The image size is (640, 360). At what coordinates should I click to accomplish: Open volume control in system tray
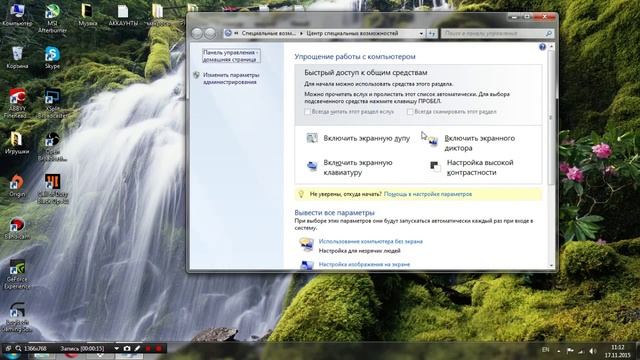click(x=593, y=351)
